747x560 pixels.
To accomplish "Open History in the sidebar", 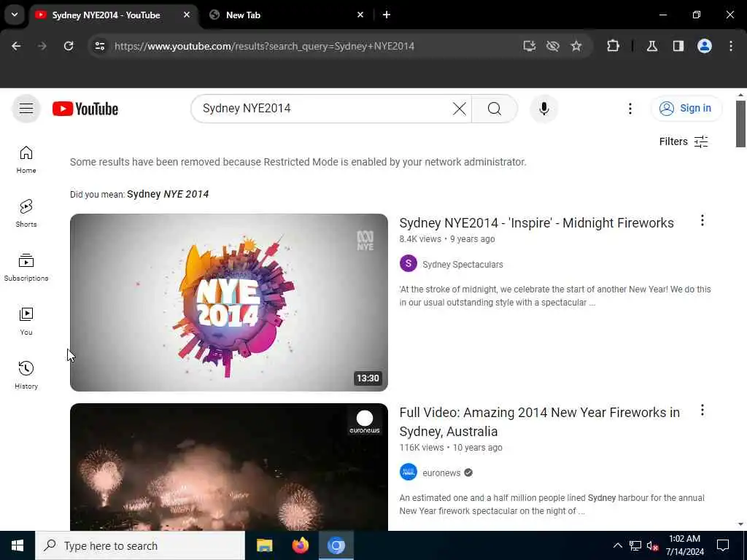I will (26, 376).
